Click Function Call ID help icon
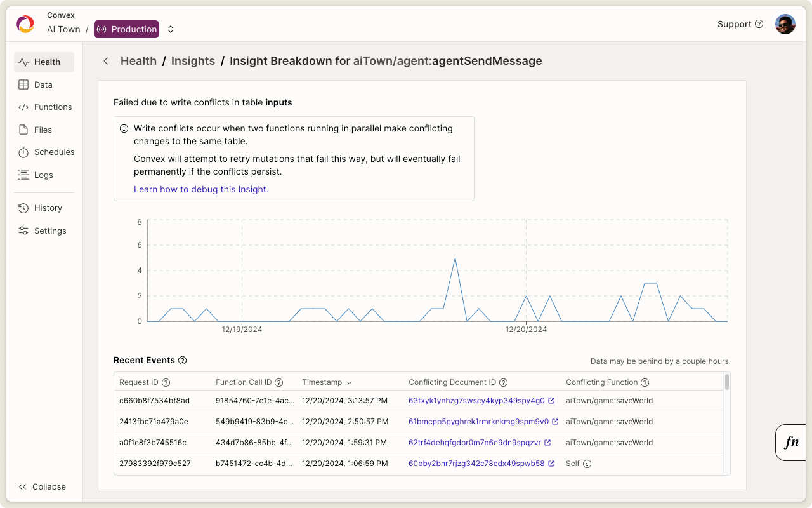Screen dimensions: 812x508 (279, 382)
